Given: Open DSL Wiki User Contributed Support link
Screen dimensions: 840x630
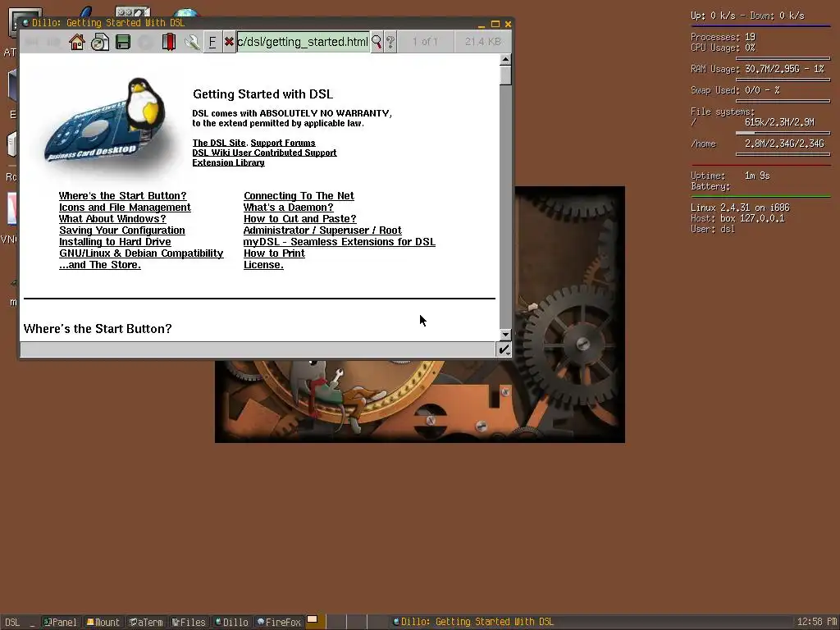Looking at the screenshot, I should (265, 153).
